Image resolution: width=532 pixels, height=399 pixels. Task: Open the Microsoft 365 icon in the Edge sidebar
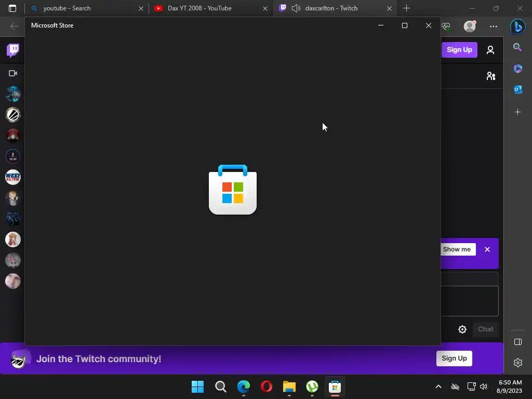coord(518,69)
